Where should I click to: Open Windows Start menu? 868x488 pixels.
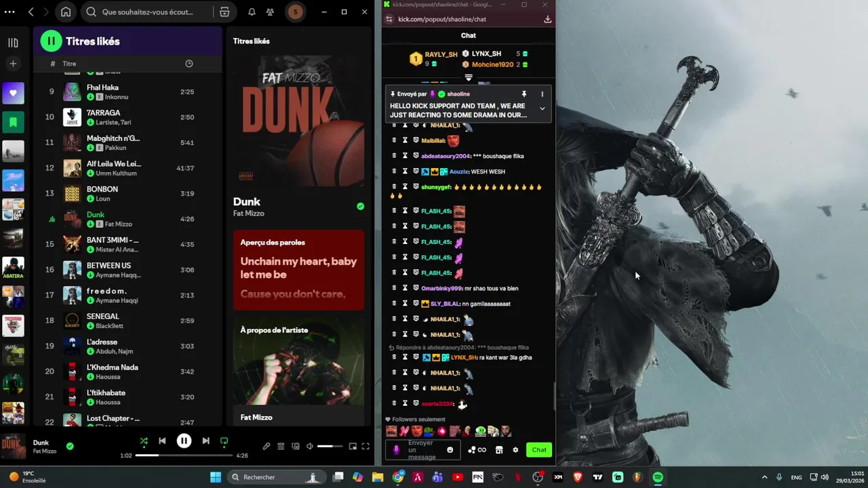coord(216,477)
